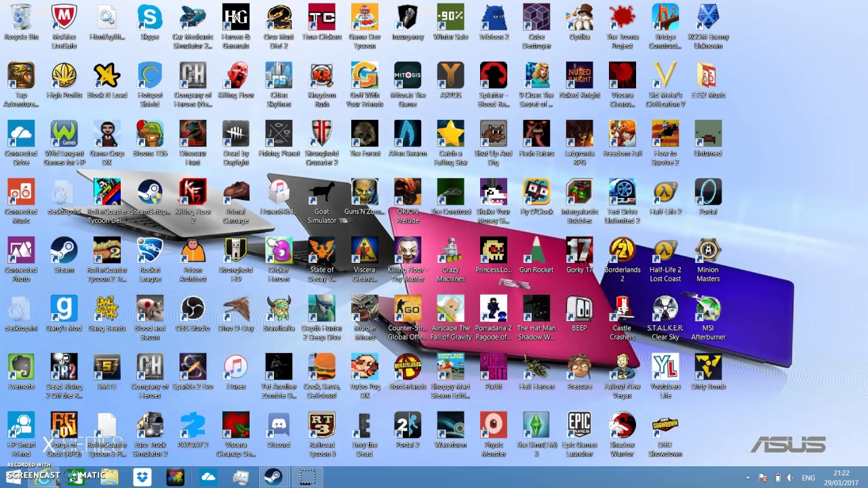This screenshot has height=488, width=868.
Task: Select the Rocket League icon
Action: point(150,260)
